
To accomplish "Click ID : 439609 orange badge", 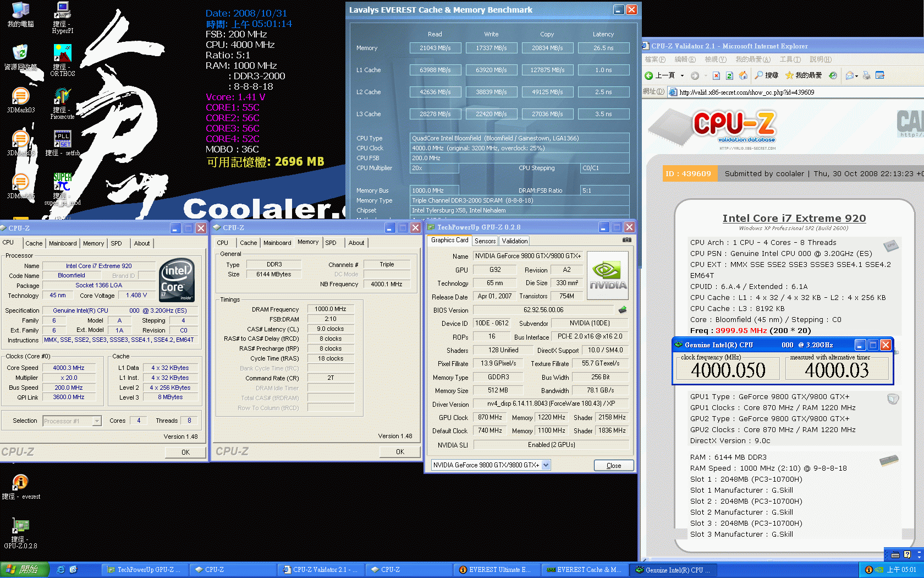I will click(689, 173).
